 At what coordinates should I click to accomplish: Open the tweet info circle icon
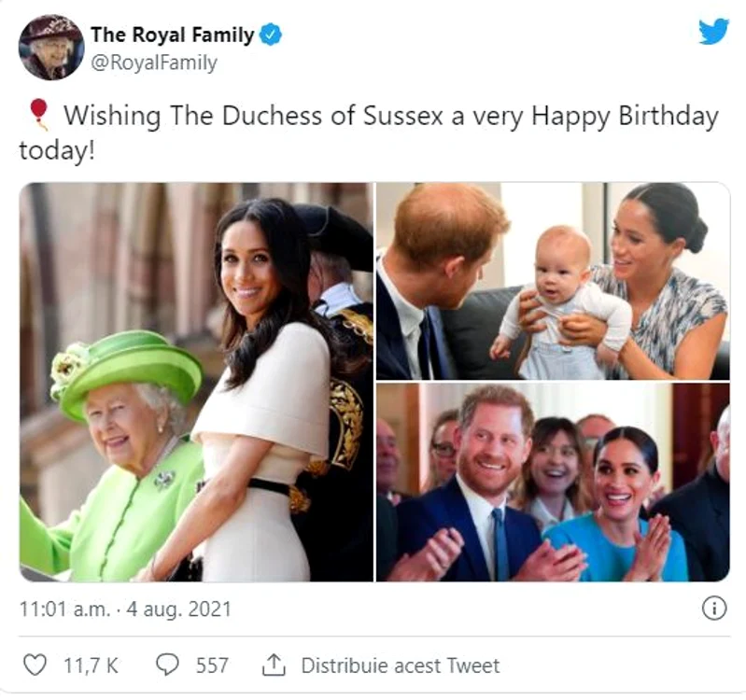pyautogui.click(x=714, y=609)
